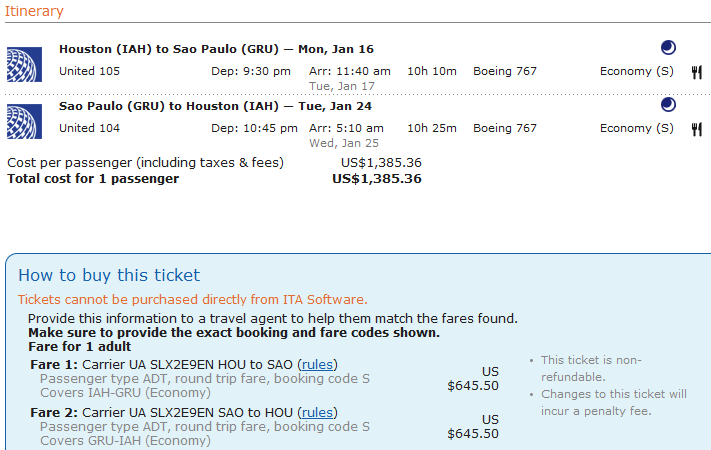Open the rules link for Fare 2
Image resolution: width=711 pixels, height=450 pixels.
coord(317,412)
